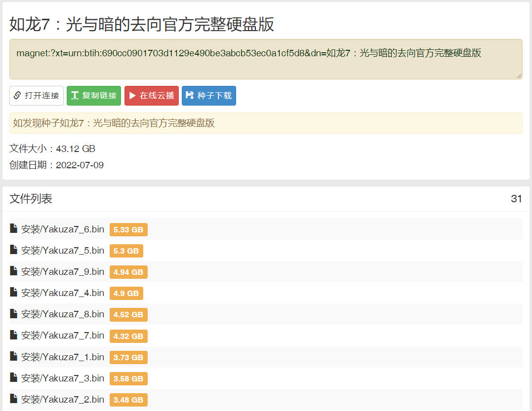Download the torrent via 种子下载
This screenshot has height=411, width=532.
[x=208, y=96]
